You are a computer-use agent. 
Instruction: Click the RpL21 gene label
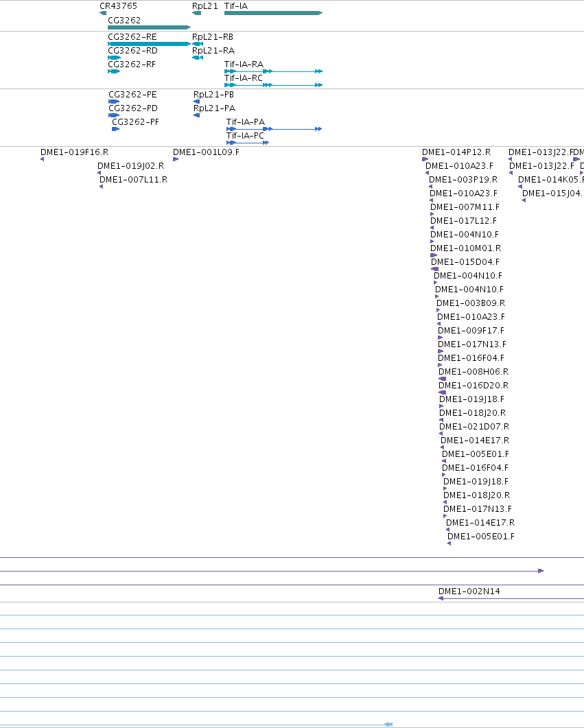(x=205, y=6)
